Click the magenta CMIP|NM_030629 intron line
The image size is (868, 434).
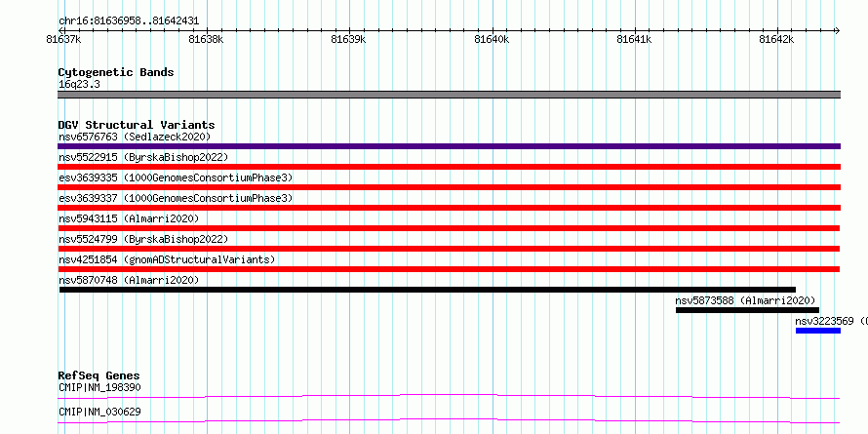point(449,420)
